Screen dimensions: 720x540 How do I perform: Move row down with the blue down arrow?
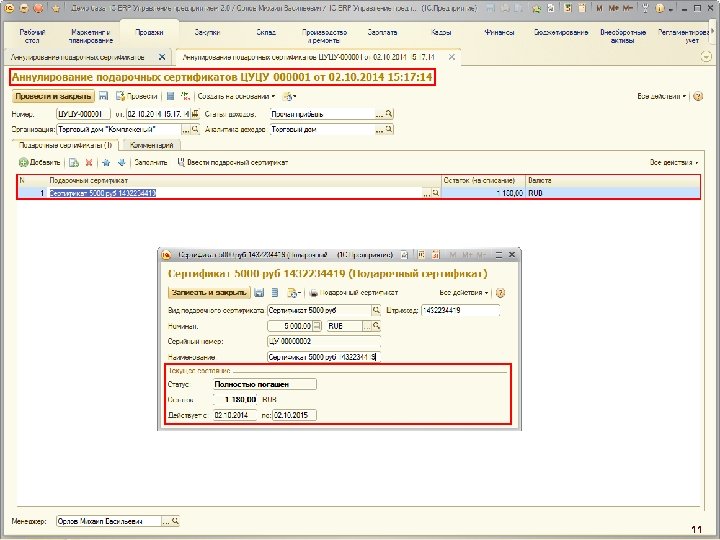[x=122, y=163]
